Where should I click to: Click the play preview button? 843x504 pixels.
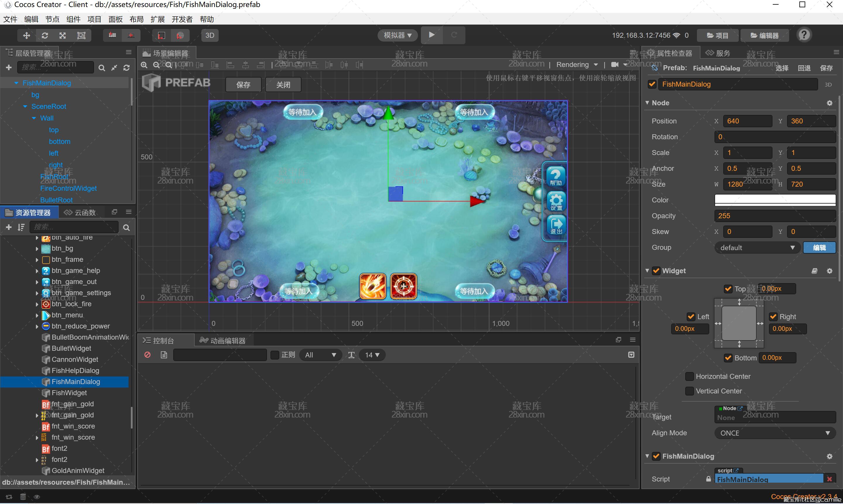[431, 35]
